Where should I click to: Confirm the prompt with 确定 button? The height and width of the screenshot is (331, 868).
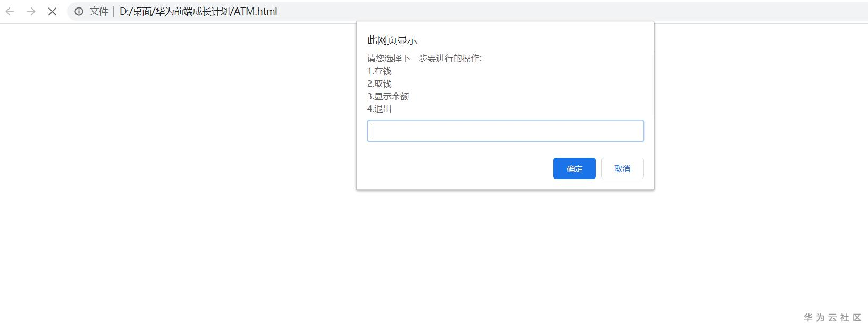point(574,168)
